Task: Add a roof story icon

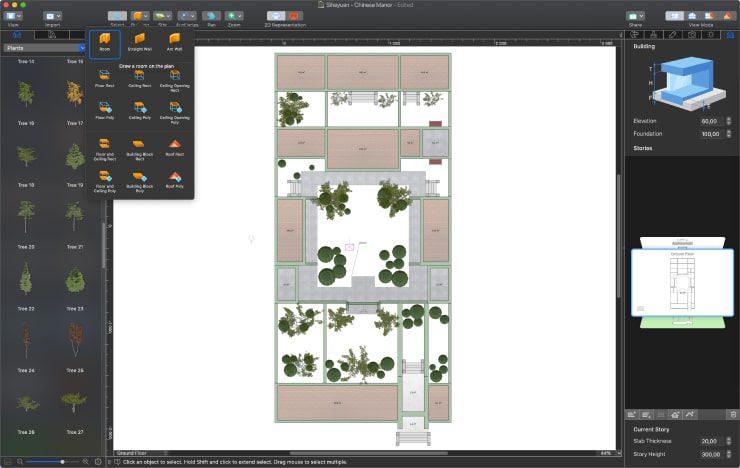Action: (x=675, y=415)
